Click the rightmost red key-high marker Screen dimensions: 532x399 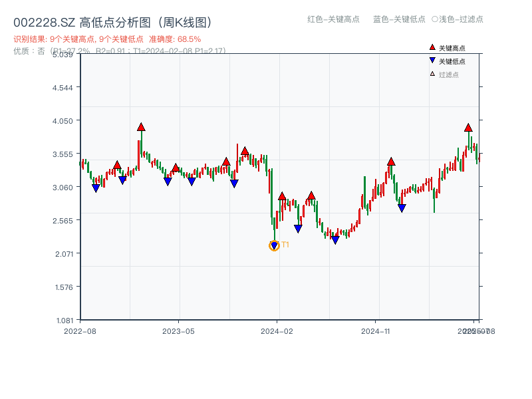click(468, 128)
